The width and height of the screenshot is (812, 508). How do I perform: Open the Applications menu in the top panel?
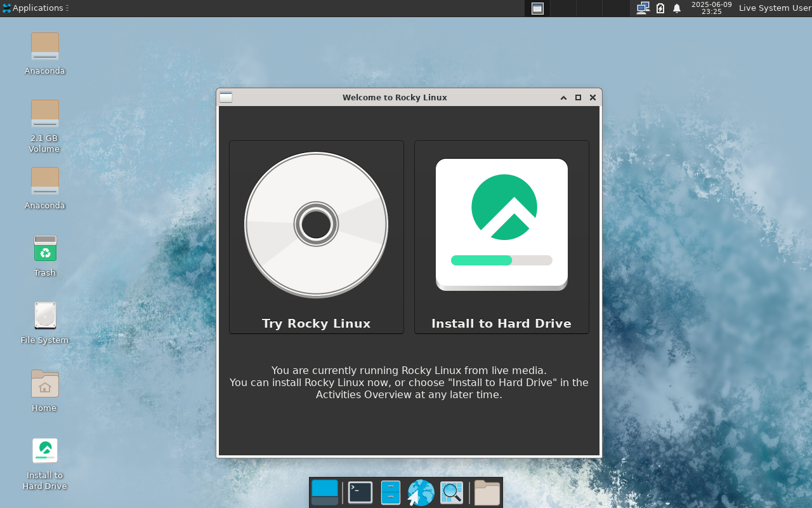pyautogui.click(x=33, y=8)
